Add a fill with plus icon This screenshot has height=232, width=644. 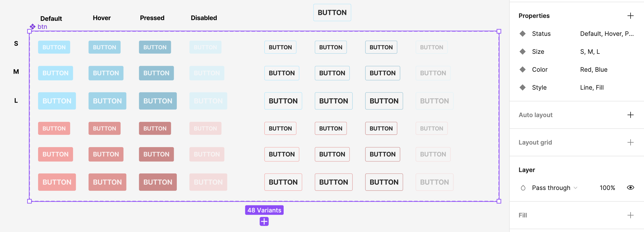(630, 215)
